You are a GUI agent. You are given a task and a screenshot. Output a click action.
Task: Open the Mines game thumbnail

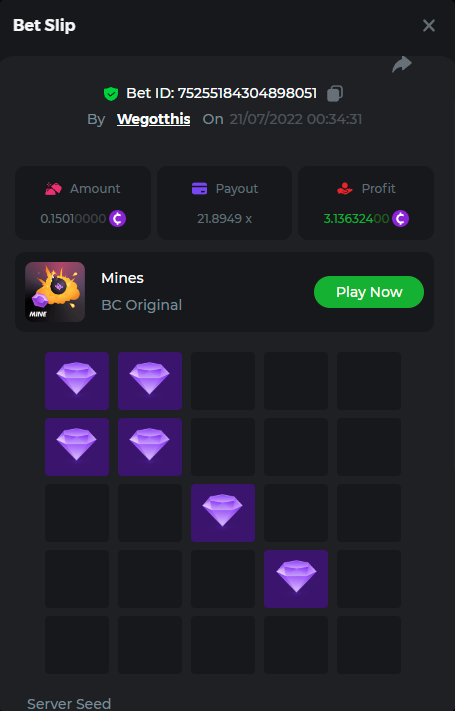[x=55, y=292]
